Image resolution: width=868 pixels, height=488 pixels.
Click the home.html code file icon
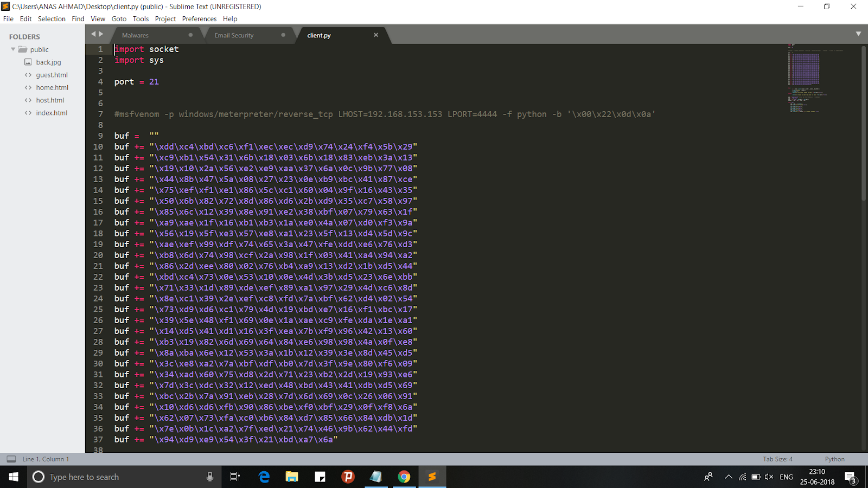28,87
